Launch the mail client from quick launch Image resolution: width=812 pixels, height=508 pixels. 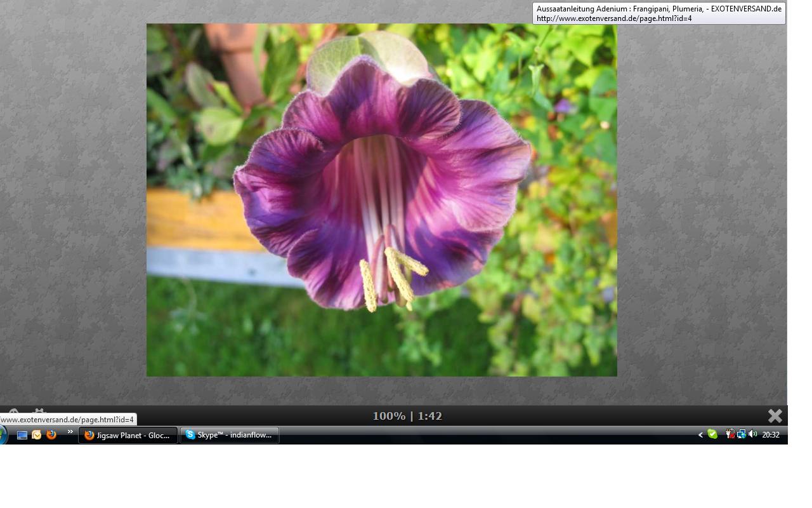point(37,435)
